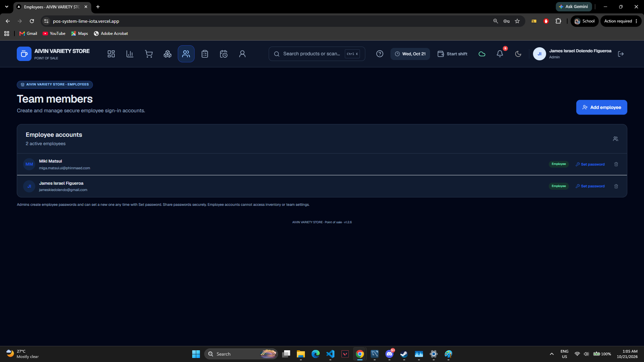
Task: Open the dashboard grid icon in the navbar
Action: coord(111,54)
